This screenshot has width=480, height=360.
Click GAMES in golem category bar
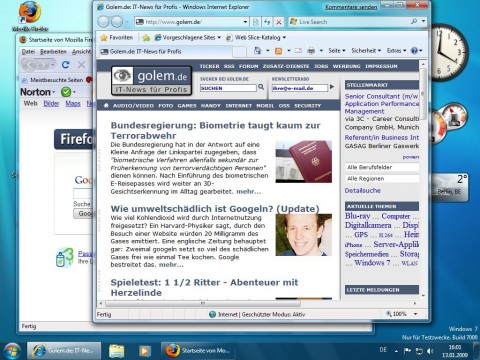pyautogui.click(x=187, y=106)
